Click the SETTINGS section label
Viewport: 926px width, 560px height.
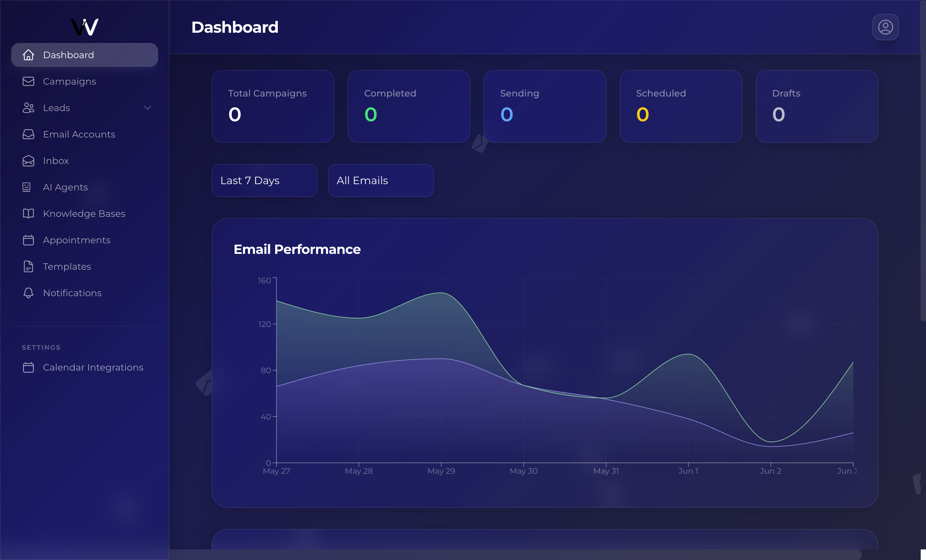pyautogui.click(x=41, y=347)
